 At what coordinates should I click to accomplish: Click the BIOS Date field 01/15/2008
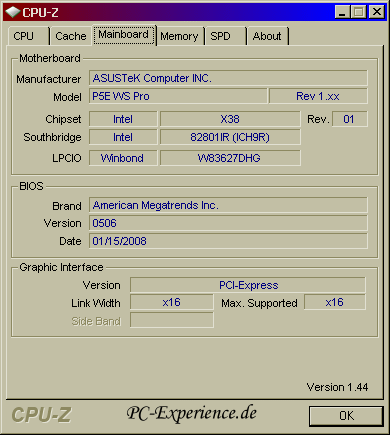(228, 241)
